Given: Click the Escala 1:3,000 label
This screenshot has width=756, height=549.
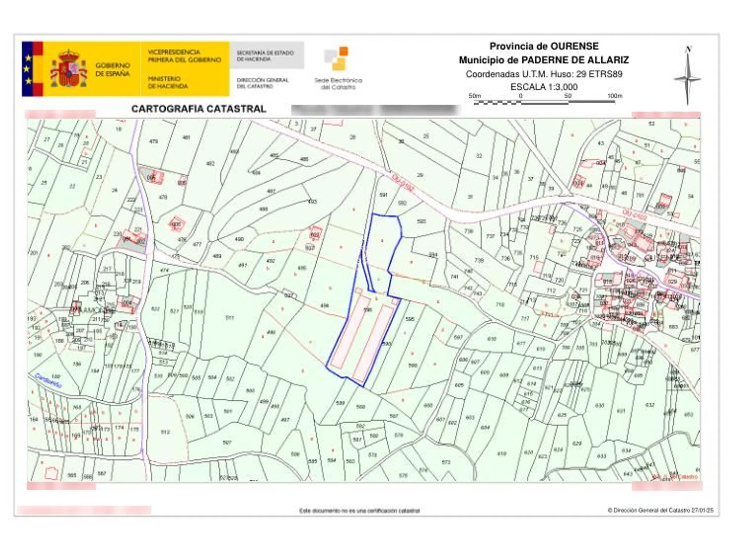Looking at the screenshot, I should 544,87.
